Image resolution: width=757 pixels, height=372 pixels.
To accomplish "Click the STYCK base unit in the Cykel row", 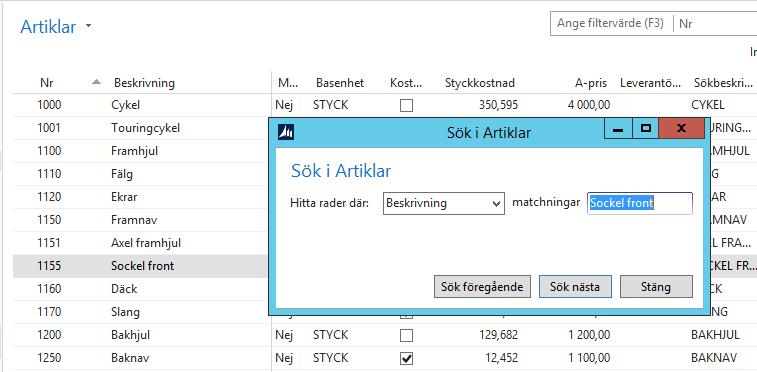I will [x=330, y=105].
